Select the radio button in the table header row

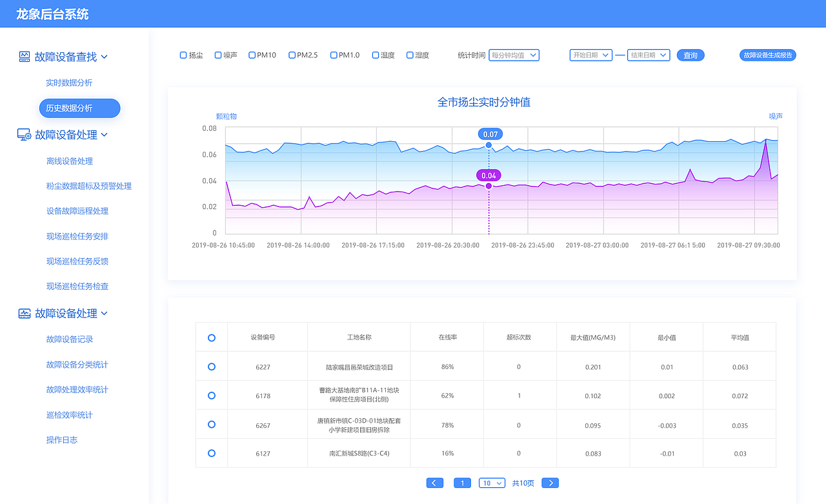[212, 338]
